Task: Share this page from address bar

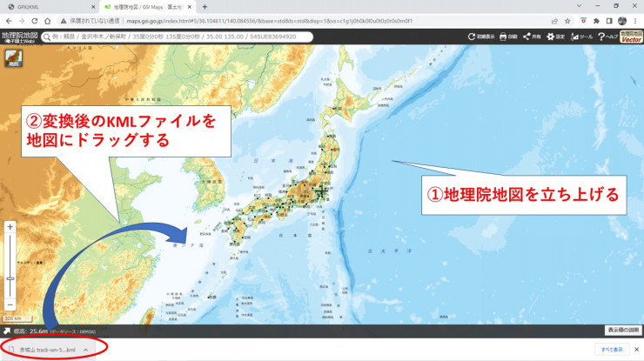Action: coord(554,21)
